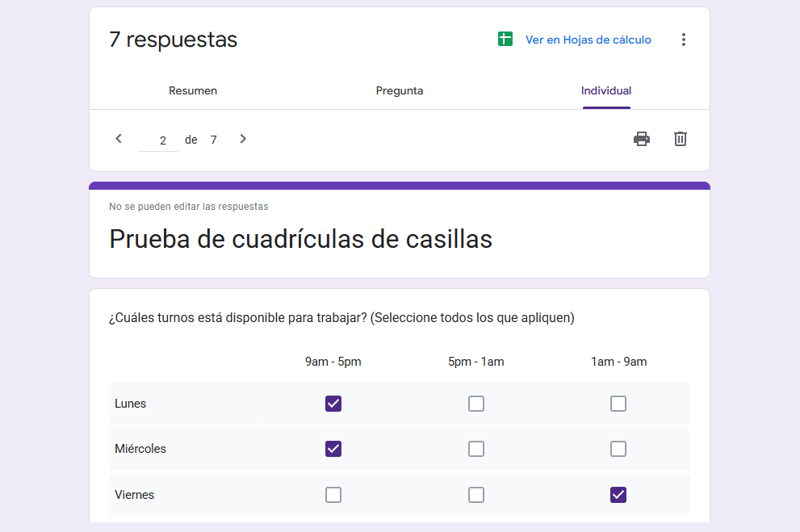Print the current response
The width and height of the screenshot is (800, 532).
[x=642, y=139]
